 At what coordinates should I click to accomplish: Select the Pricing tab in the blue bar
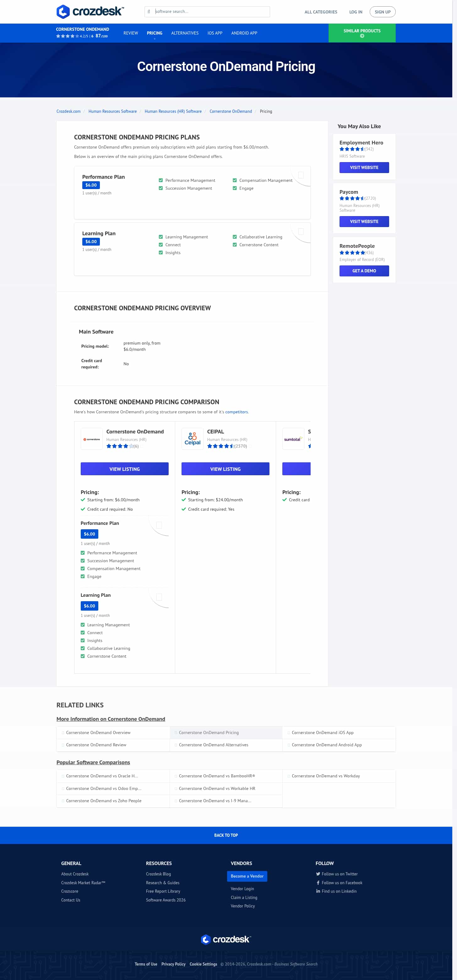(x=155, y=33)
